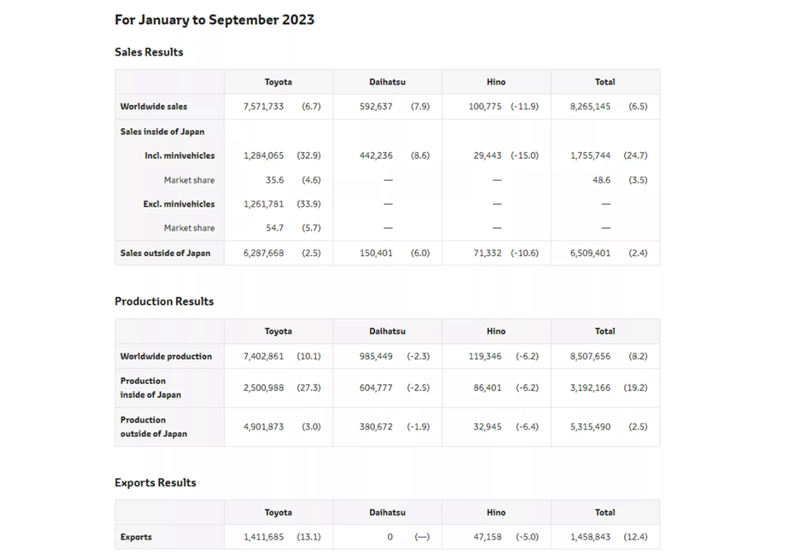800x553 pixels.
Task: Click the 'Excl. minivehicles' row label
Action: pyautogui.click(x=179, y=204)
